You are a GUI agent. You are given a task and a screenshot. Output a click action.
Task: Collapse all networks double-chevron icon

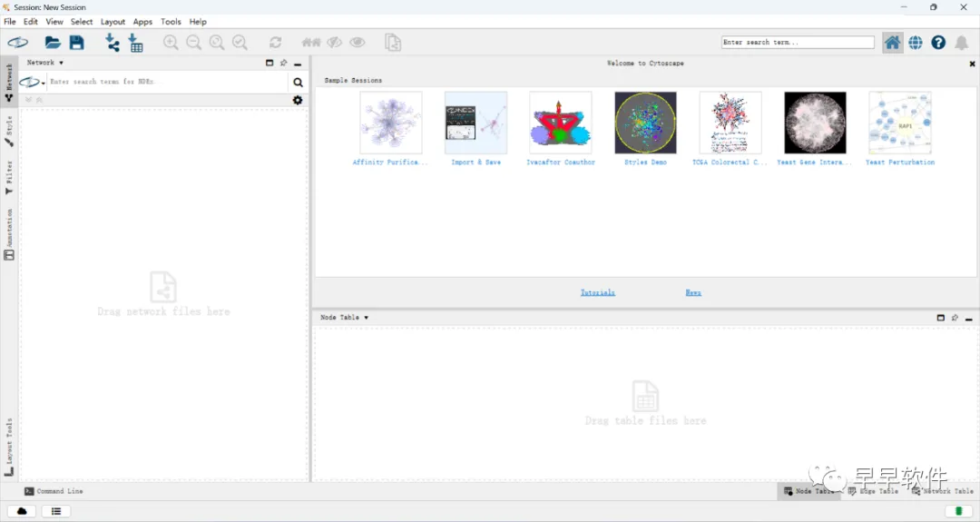pyautogui.click(x=39, y=100)
